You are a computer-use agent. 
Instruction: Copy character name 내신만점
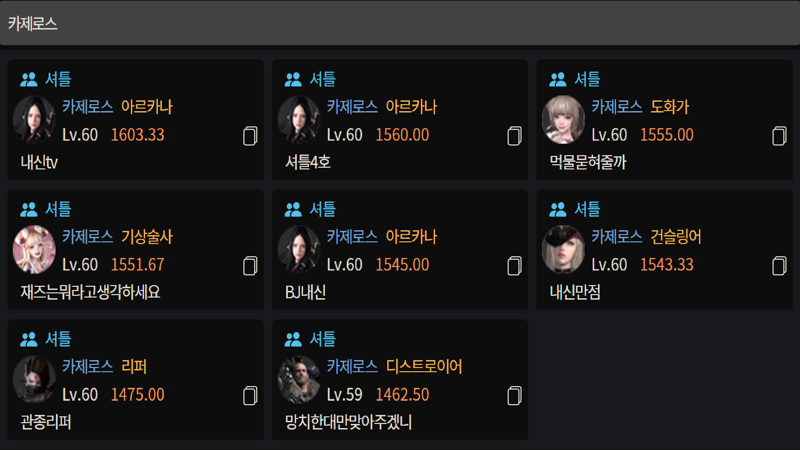(x=779, y=266)
